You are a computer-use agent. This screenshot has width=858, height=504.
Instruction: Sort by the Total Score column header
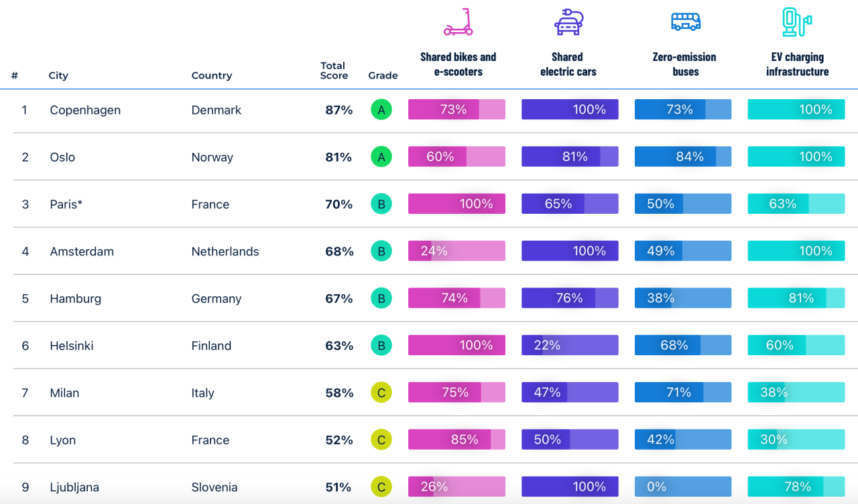click(x=334, y=70)
